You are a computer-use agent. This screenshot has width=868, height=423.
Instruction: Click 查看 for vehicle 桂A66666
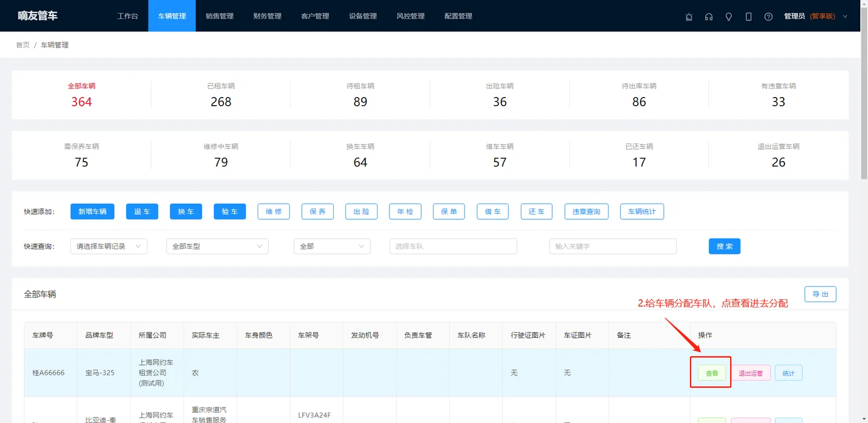pyautogui.click(x=712, y=373)
